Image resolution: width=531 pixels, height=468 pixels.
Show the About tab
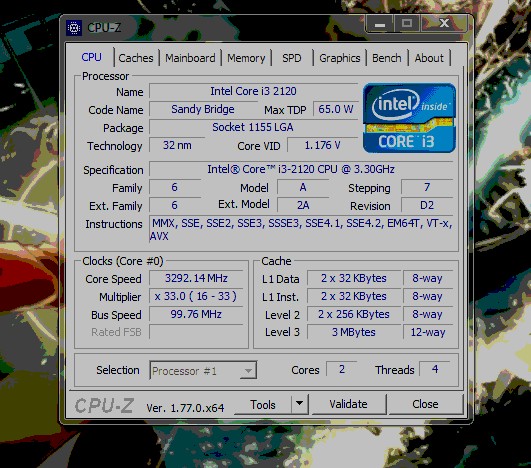tap(429, 58)
